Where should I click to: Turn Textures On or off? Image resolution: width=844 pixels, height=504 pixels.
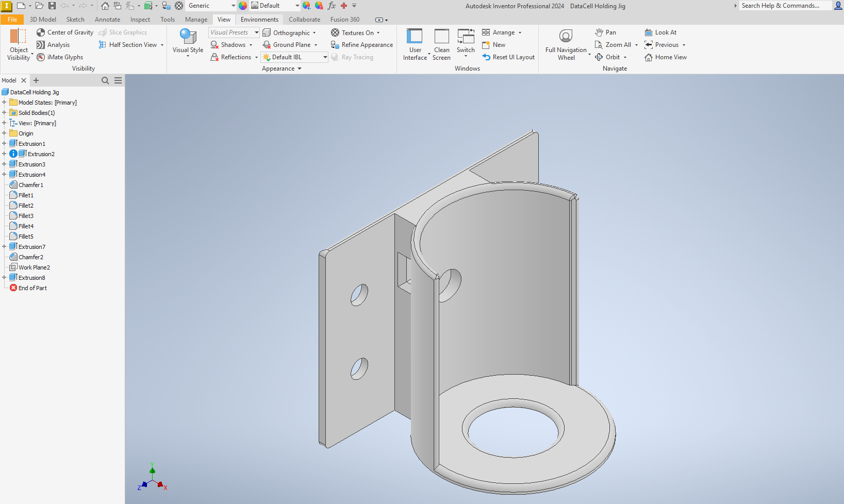pyautogui.click(x=356, y=32)
